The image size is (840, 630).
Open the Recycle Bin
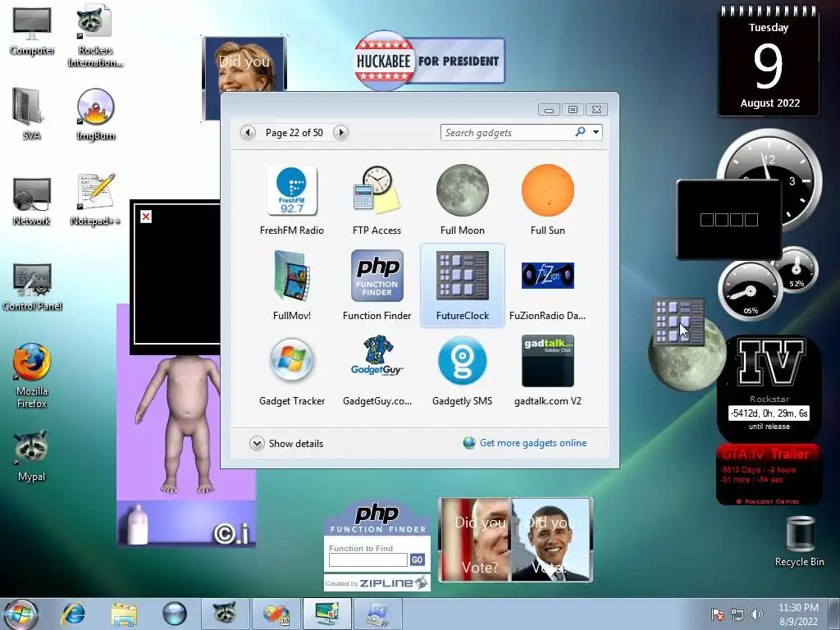point(800,541)
